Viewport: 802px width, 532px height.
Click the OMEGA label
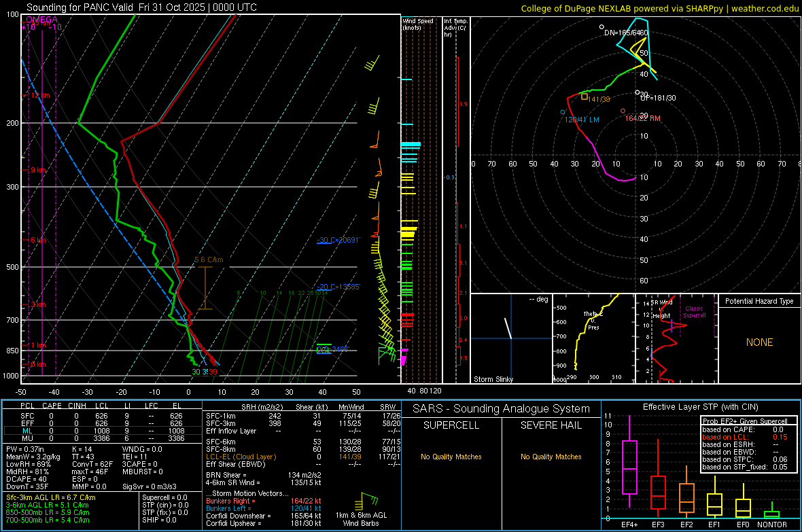click(41, 20)
